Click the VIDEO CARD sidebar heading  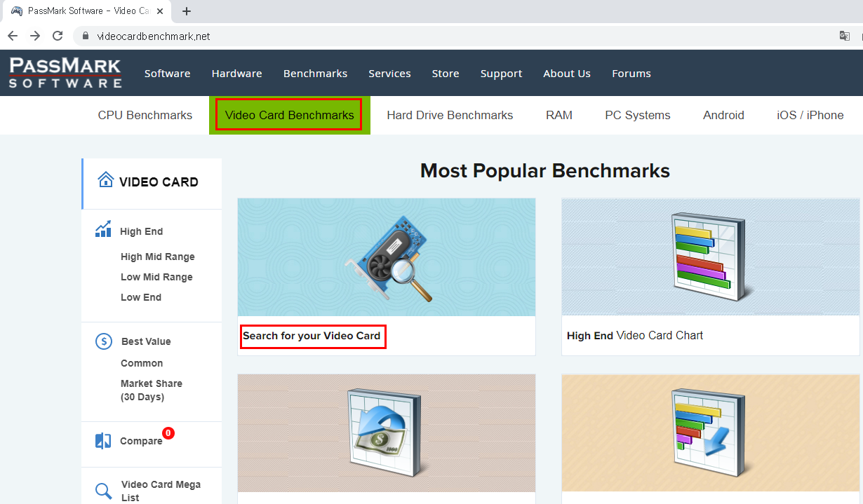tap(159, 182)
